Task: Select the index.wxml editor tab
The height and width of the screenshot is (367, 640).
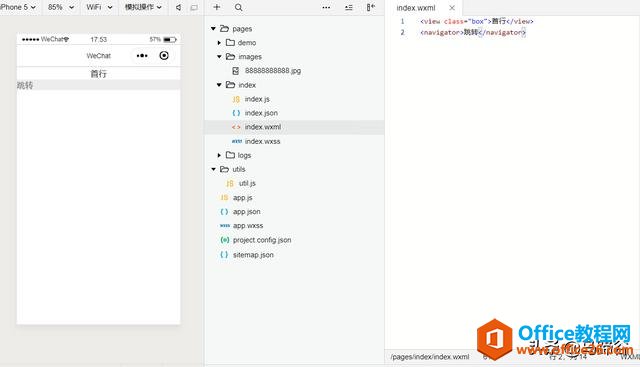Action: pyautogui.click(x=416, y=8)
